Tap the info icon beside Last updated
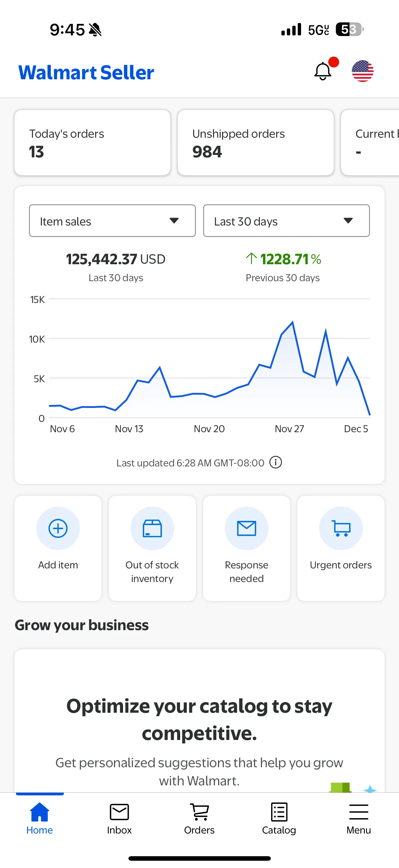This screenshot has height=868, width=399. click(276, 462)
